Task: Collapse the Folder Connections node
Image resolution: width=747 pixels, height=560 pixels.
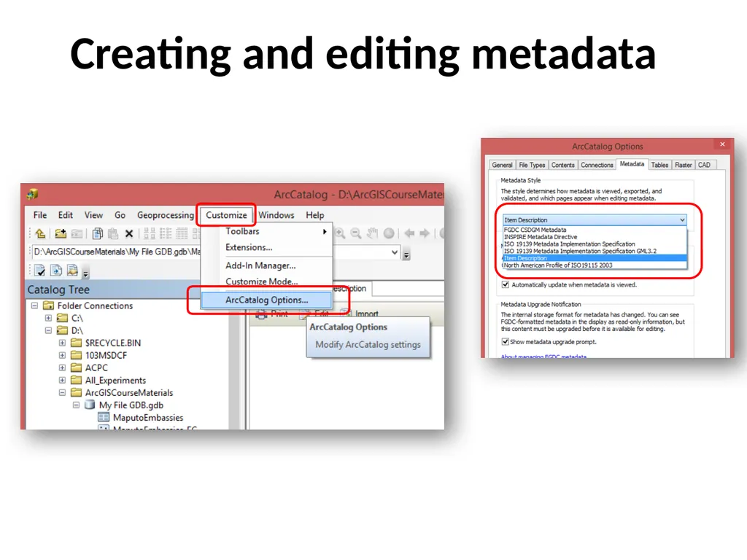Action: pyautogui.click(x=34, y=306)
